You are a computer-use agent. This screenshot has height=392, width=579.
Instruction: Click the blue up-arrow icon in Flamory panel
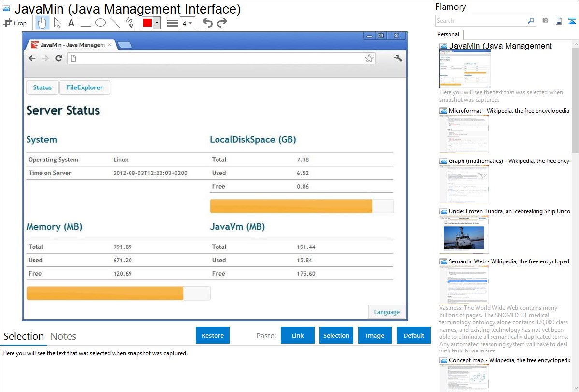pyautogui.click(x=572, y=21)
